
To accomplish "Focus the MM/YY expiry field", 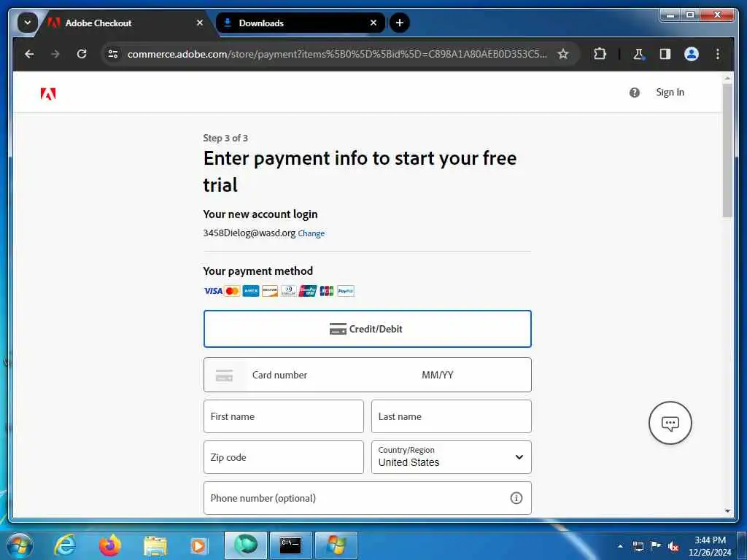I will 438,376.
